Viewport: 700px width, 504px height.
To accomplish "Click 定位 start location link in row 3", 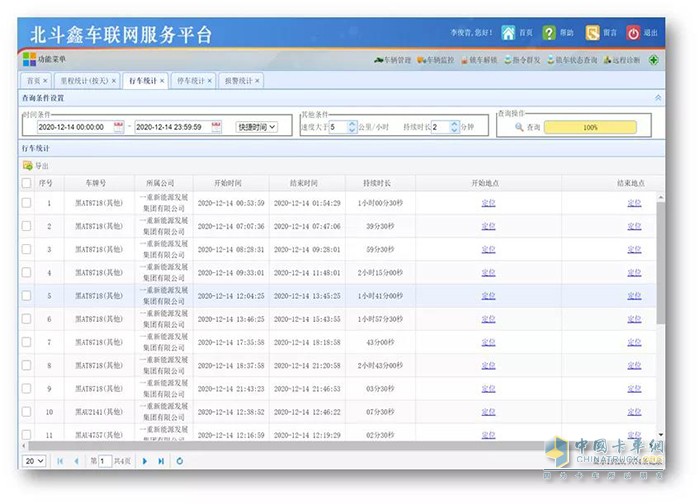I will click(x=488, y=249).
